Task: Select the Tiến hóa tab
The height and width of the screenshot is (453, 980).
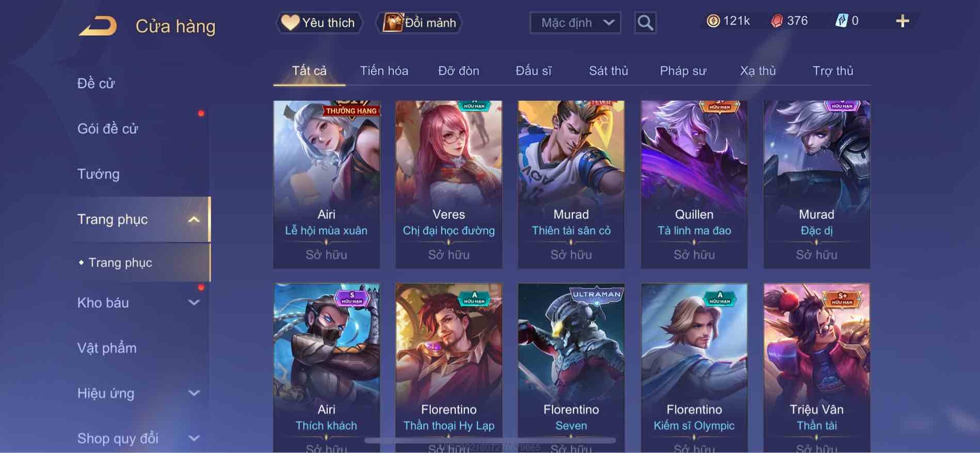Action: coord(384,71)
